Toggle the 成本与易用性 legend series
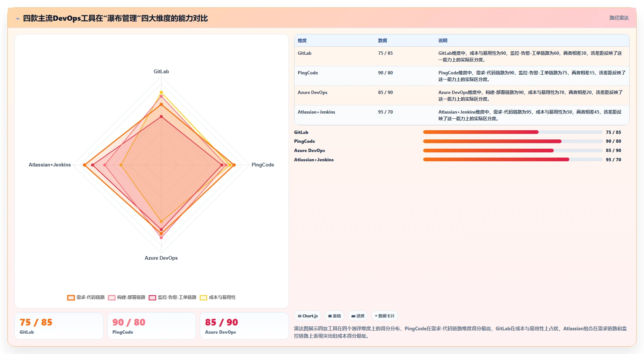This screenshot has width=644, height=354. point(218,297)
